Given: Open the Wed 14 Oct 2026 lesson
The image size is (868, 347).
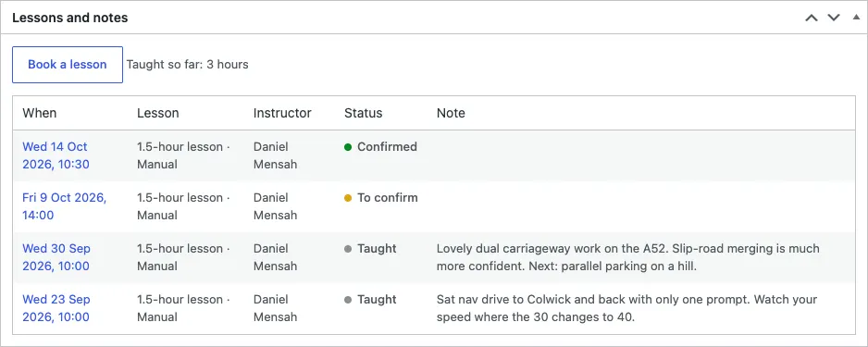Looking at the screenshot, I should click(x=56, y=155).
